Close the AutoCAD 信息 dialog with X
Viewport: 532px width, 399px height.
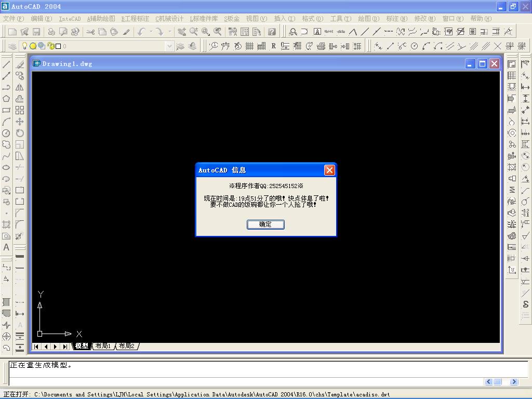(329, 170)
